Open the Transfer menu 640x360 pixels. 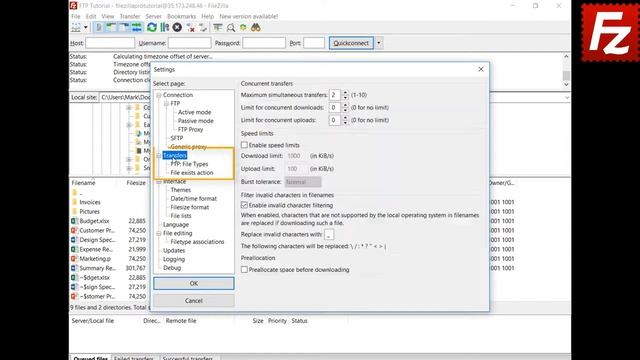(130, 16)
